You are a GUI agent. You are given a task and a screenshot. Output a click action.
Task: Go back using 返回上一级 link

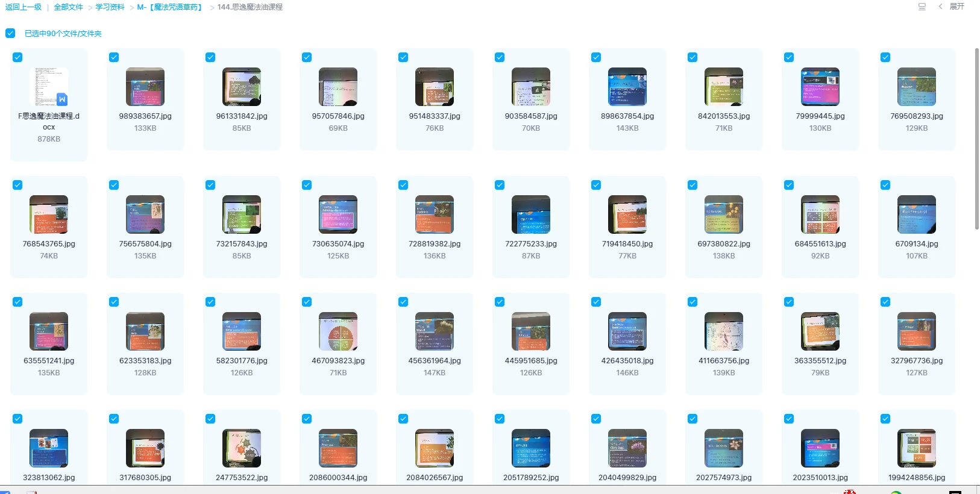point(24,7)
